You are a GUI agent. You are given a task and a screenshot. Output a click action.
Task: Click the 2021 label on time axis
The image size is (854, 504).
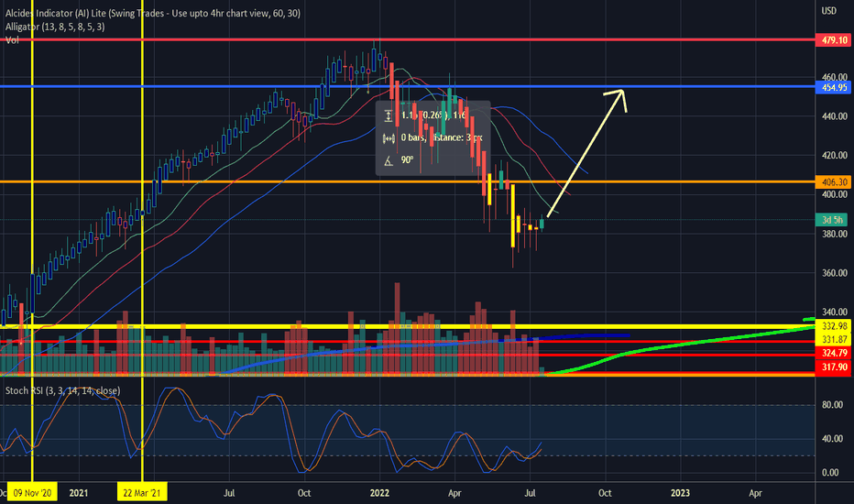79,493
